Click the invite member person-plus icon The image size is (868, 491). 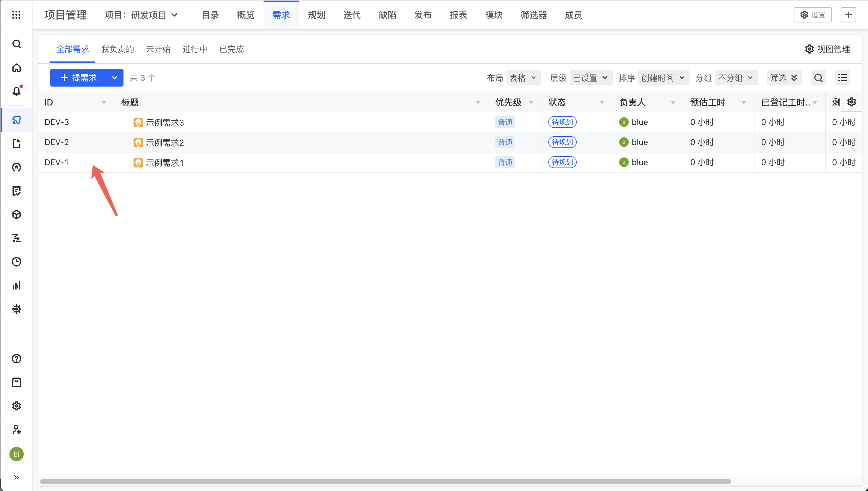pos(17,430)
